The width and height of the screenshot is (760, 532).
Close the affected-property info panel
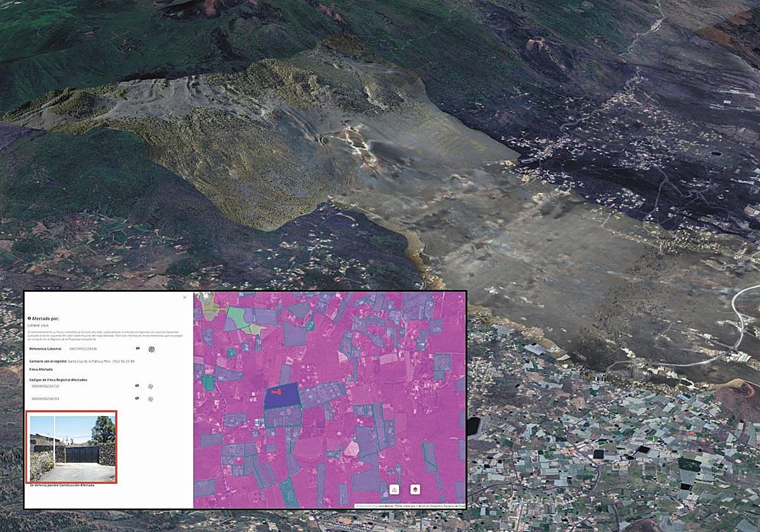(185, 297)
